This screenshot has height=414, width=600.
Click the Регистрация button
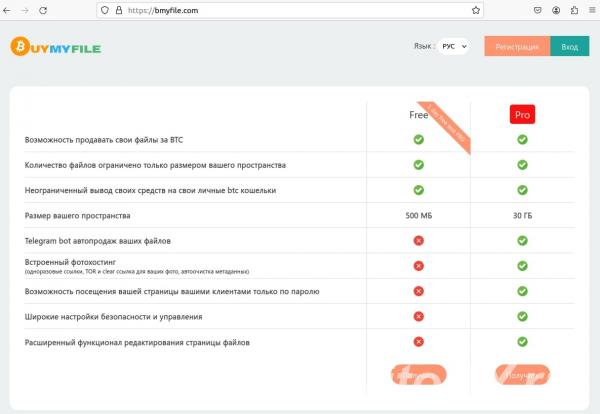517,46
